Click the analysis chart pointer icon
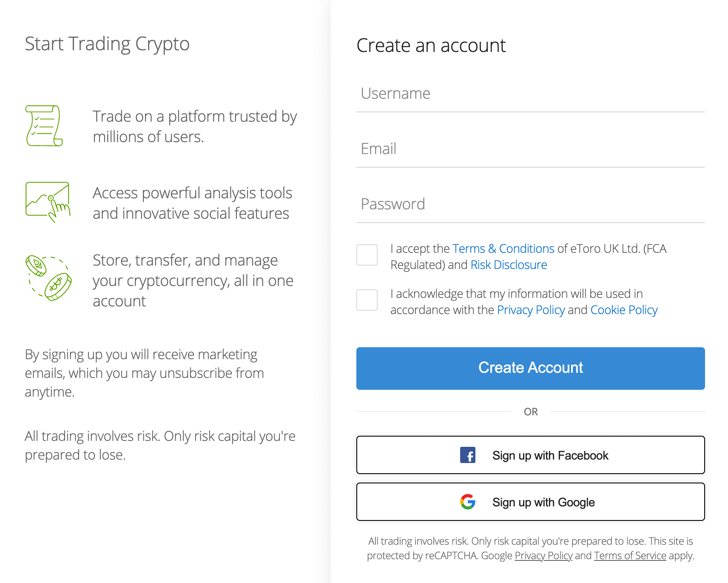This screenshot has width=728, height=583. (x=48, y=202)
